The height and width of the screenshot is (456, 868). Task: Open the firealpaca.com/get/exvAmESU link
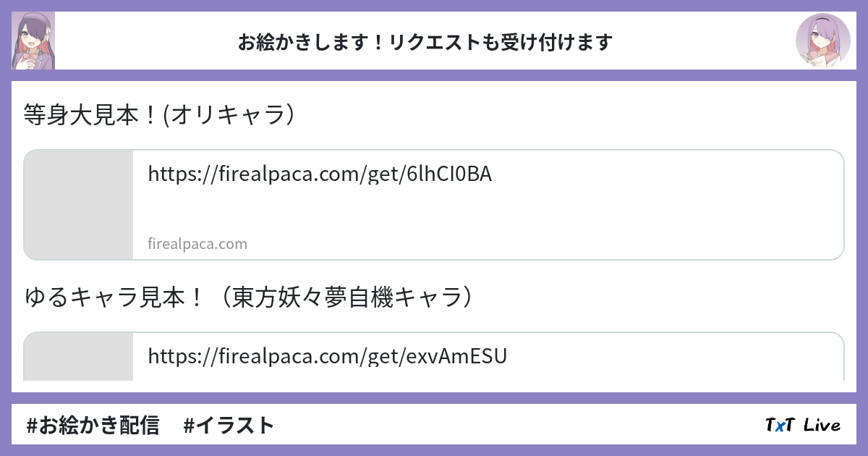coord(327,356)
